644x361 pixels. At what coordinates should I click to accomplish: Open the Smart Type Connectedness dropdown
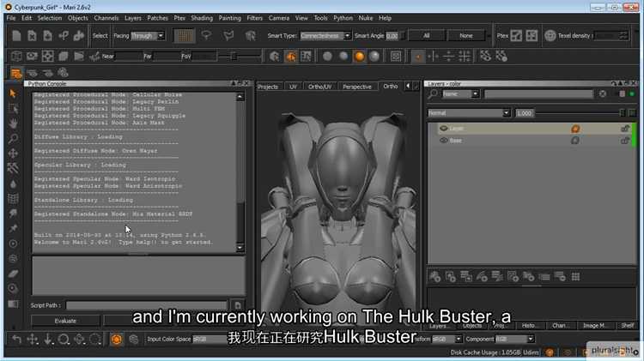click(x=325, y=36)
